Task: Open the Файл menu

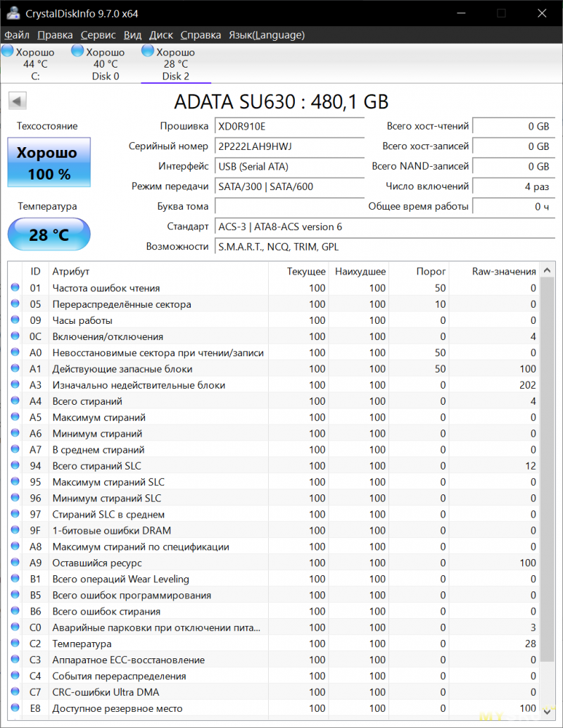Action: pos(17,35)
